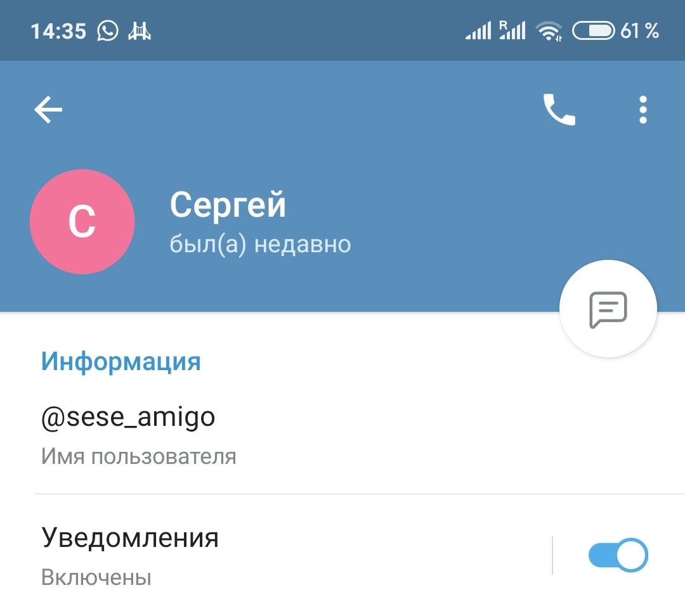Tap the battery indicator icon
Image resolution: width=685 pixels, height=616 pixels.
593,30
